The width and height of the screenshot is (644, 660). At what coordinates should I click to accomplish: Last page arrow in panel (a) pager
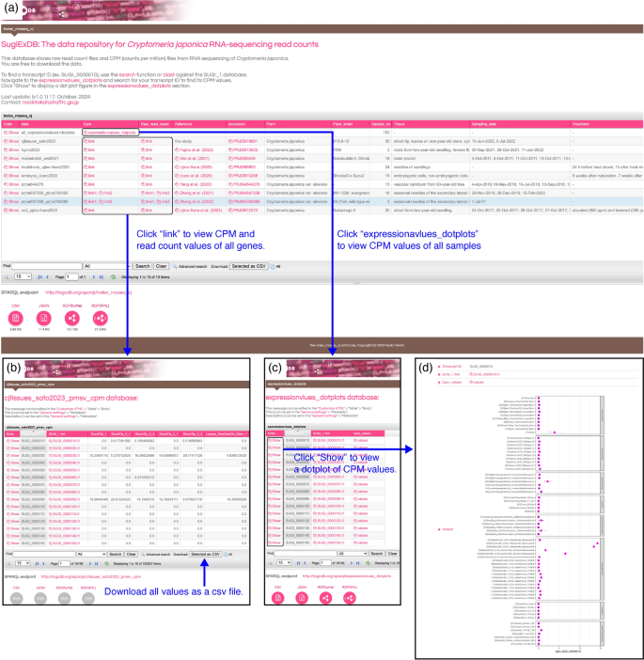coord(101,277)
